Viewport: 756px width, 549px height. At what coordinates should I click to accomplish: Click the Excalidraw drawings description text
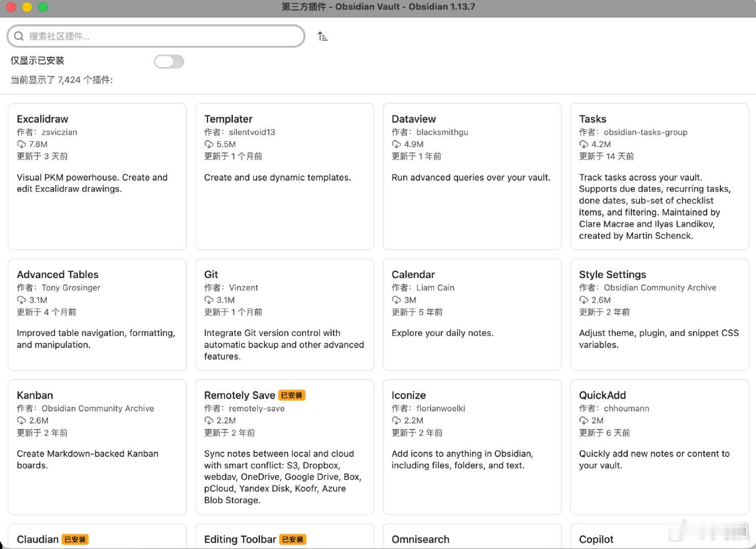(92, 183)
